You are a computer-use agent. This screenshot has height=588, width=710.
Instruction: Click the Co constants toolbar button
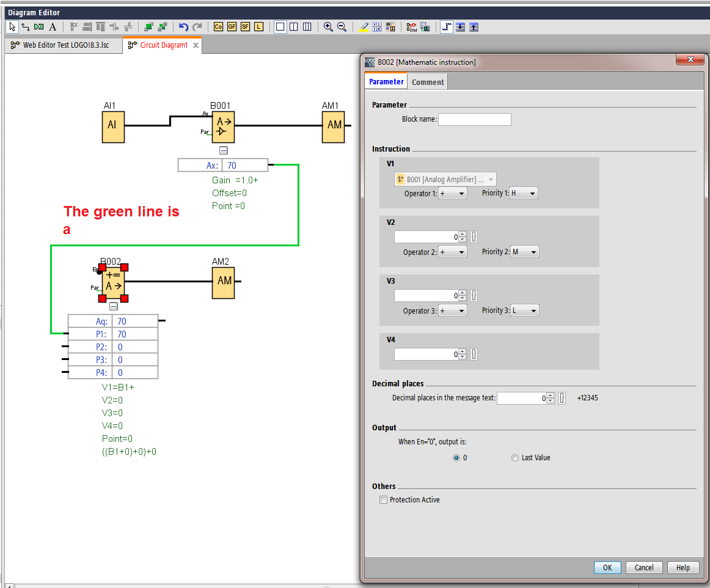(219, 27)
